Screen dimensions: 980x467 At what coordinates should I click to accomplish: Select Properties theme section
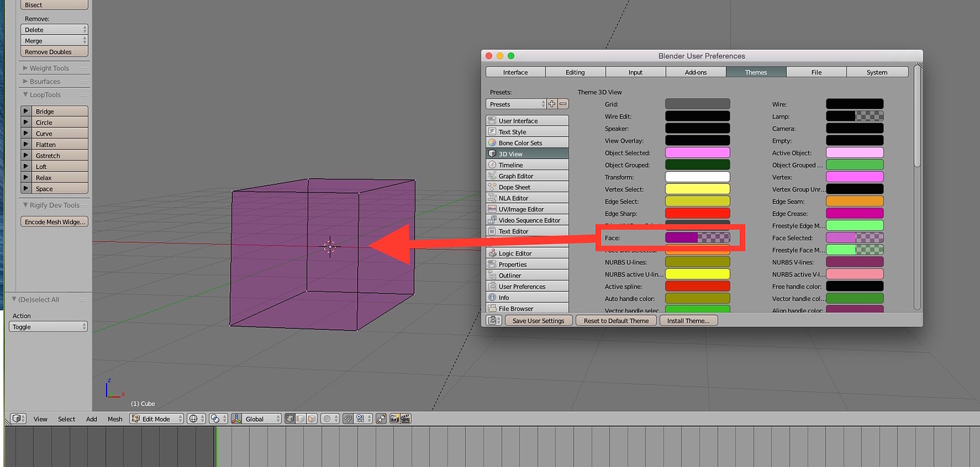(x=528, y=264)
